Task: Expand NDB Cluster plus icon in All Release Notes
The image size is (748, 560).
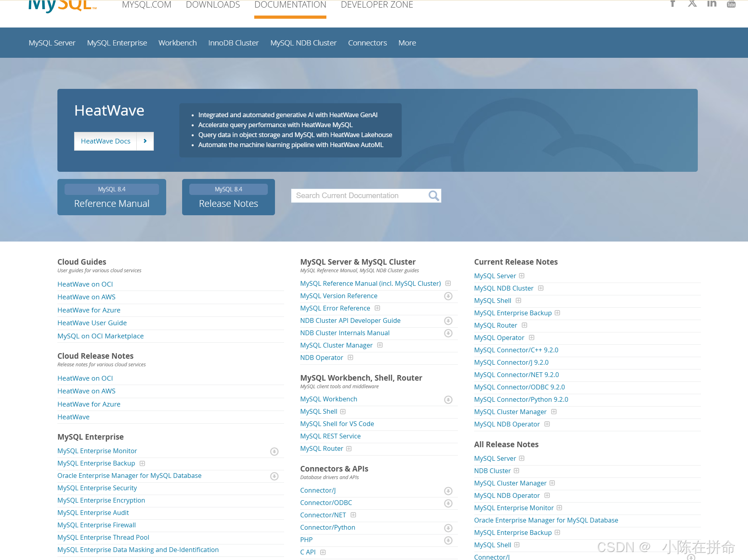Action: (516, 471)
